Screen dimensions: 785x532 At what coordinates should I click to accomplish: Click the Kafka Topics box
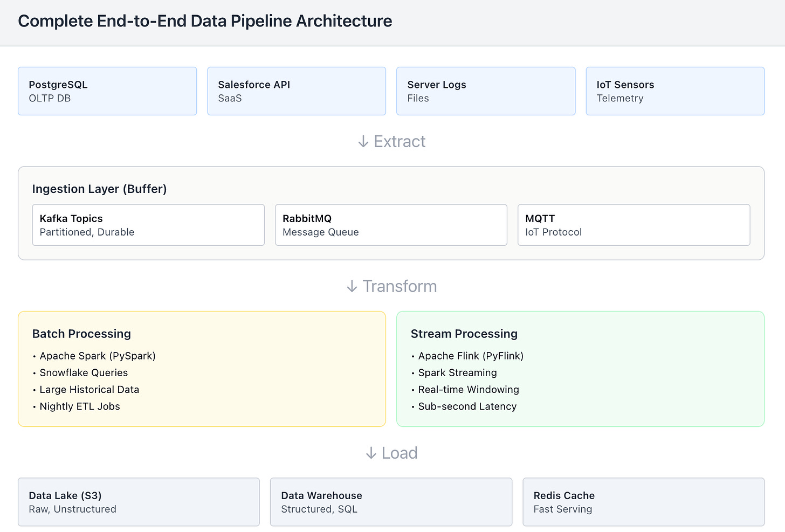pyautogui.click(x=148, y=225)
